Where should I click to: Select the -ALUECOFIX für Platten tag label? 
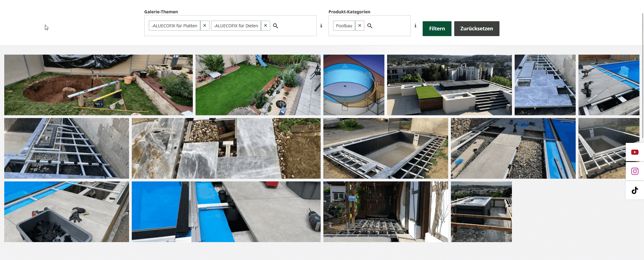(175, 26)
